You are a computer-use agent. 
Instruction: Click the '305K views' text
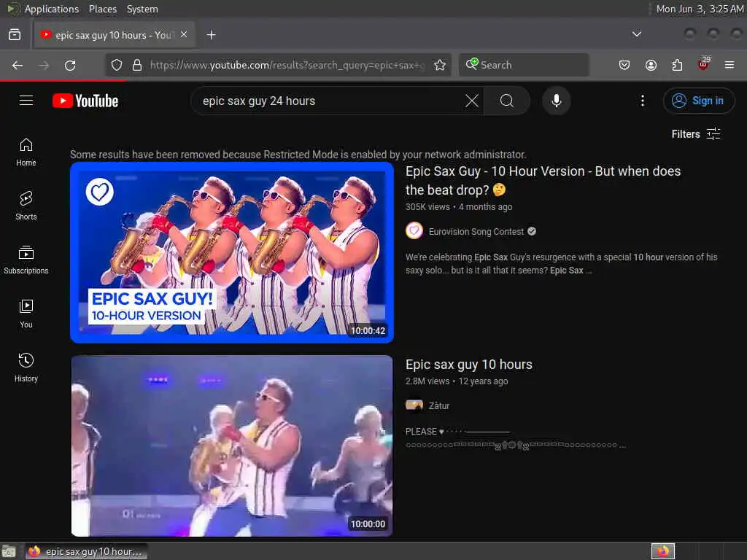(427, 207)
